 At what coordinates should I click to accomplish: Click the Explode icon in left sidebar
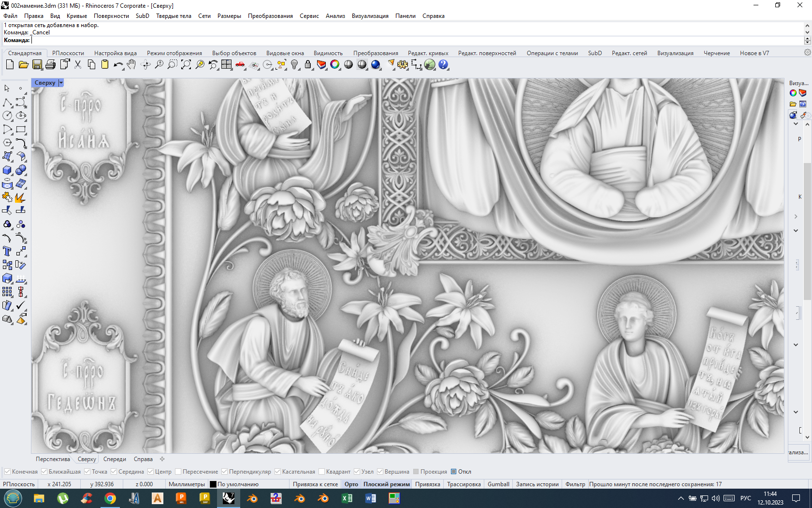(21, 197)
